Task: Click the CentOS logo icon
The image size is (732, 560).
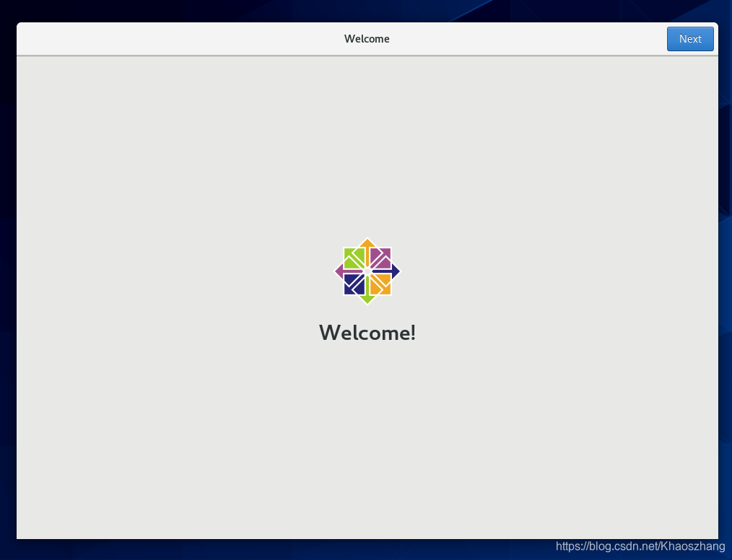Action: click(367, 271)
